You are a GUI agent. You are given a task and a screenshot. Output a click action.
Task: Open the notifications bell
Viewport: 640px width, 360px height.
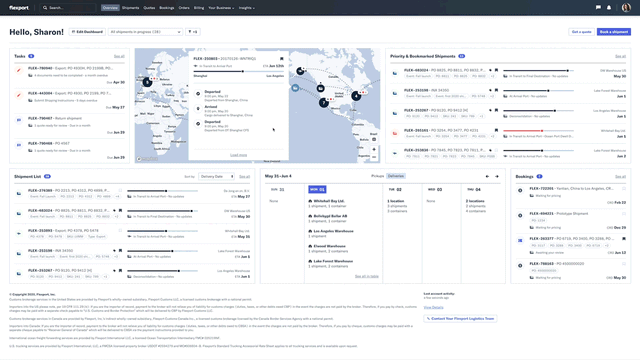[609, 7]
